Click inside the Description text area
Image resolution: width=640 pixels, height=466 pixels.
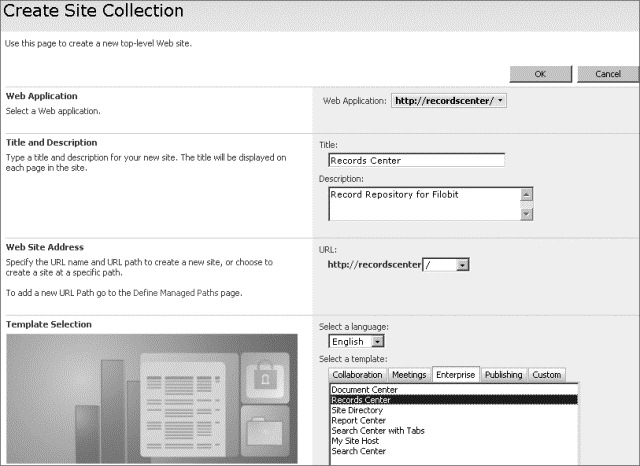point(424,204)
